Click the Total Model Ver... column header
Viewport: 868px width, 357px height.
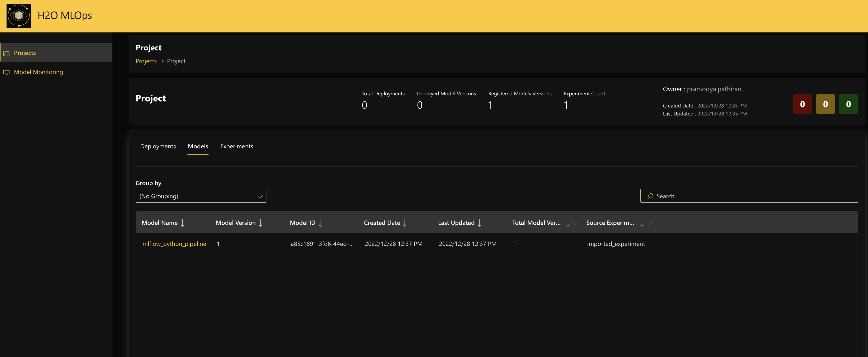tap(536, 223)
